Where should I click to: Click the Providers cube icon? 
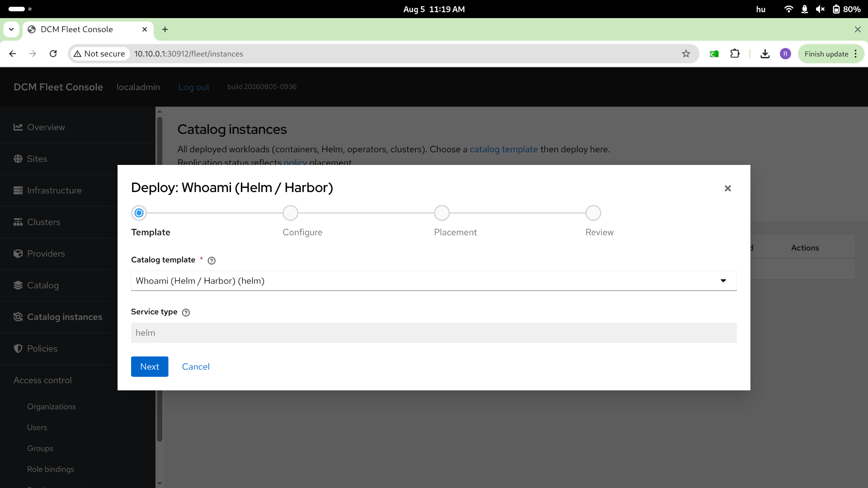click(x=18, y=253)
